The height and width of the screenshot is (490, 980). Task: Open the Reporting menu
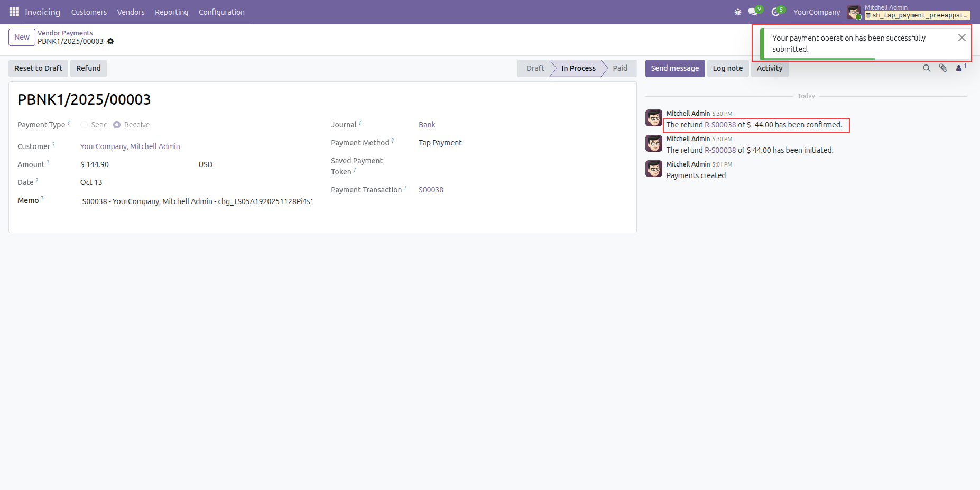(x=171, y=12)
